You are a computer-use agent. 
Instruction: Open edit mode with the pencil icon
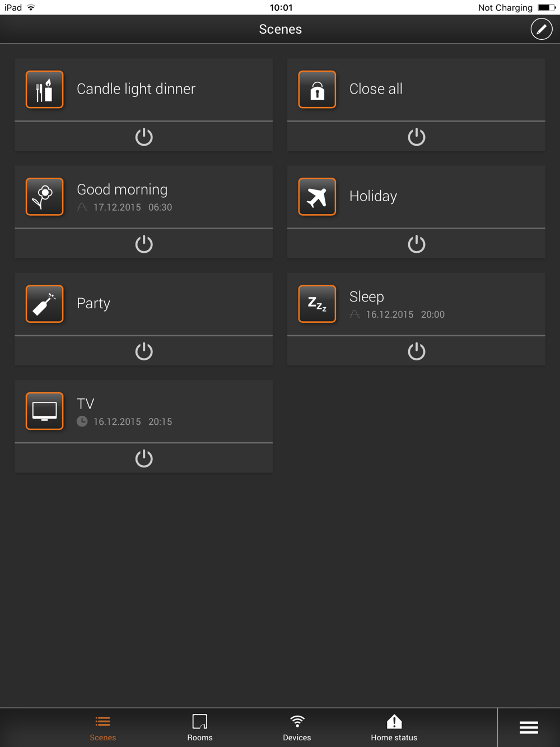[541, 29]
